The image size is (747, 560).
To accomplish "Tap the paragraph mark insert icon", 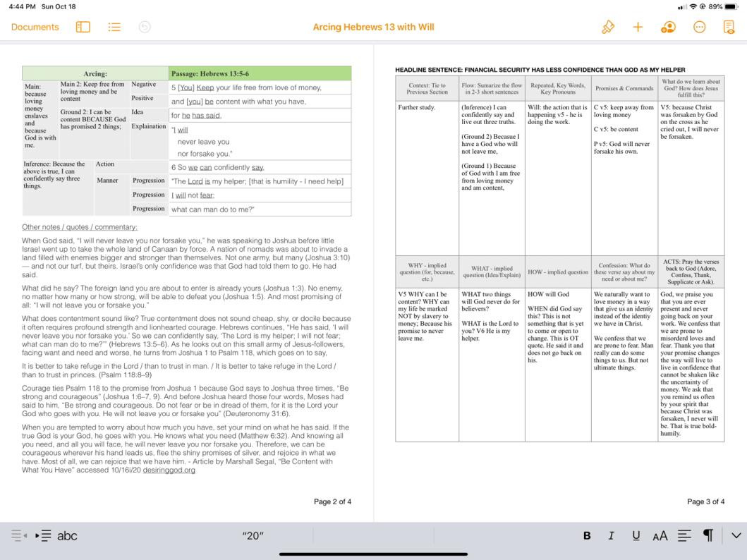I will pyautogui.click(x=707, y=535).
